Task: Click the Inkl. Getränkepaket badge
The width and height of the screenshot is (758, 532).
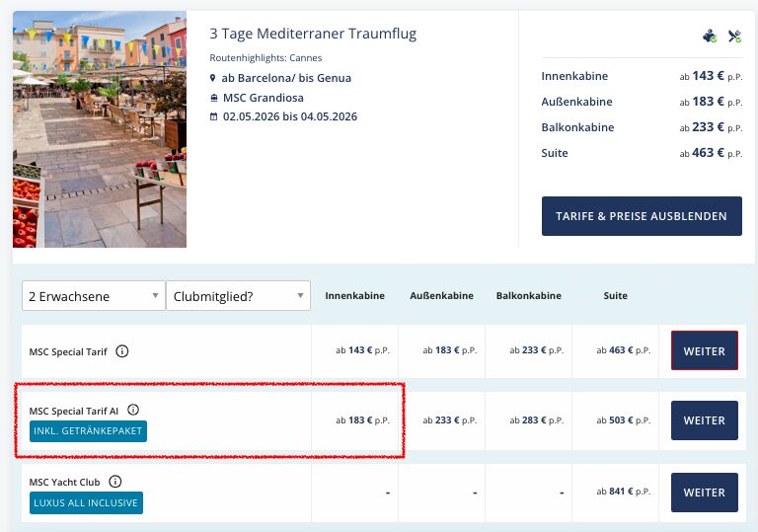Action: [88, 431]
